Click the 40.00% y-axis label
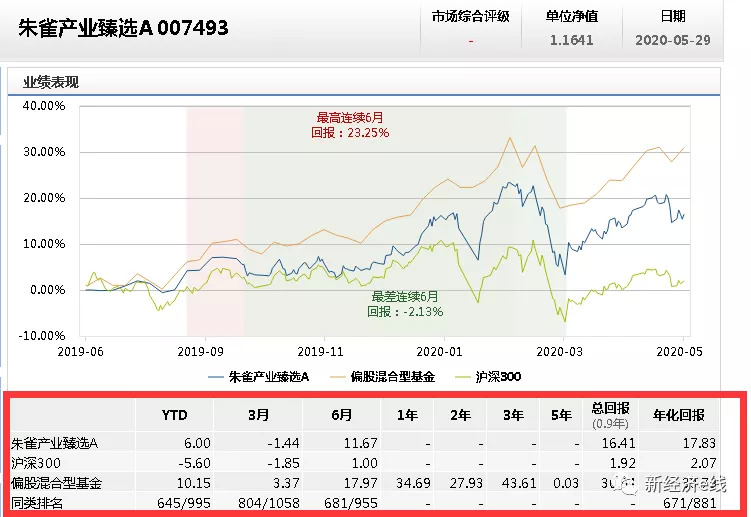 (x=44, y=105)
